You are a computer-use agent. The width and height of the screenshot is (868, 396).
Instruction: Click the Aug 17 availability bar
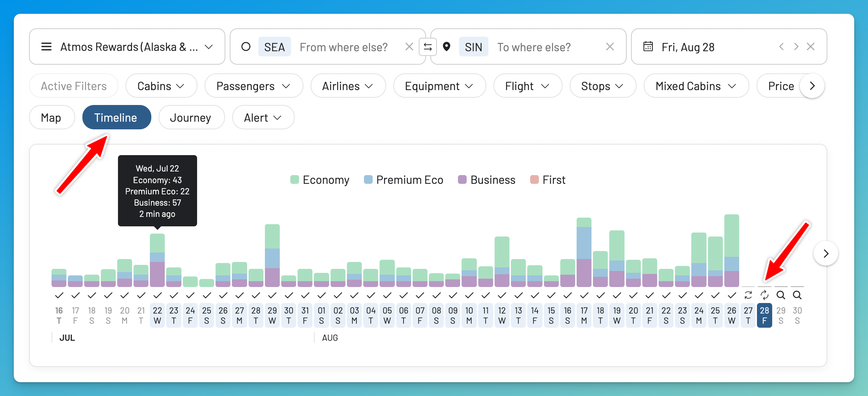584,252
